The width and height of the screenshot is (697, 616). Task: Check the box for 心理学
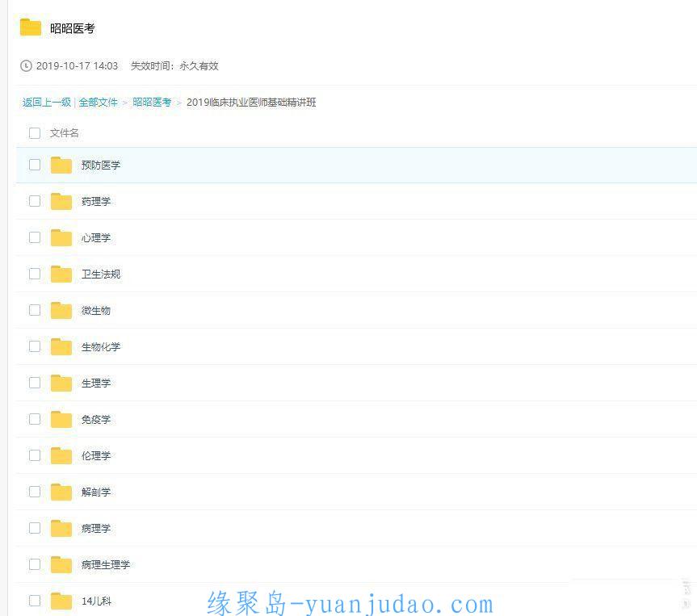click(x=34, y=238)
